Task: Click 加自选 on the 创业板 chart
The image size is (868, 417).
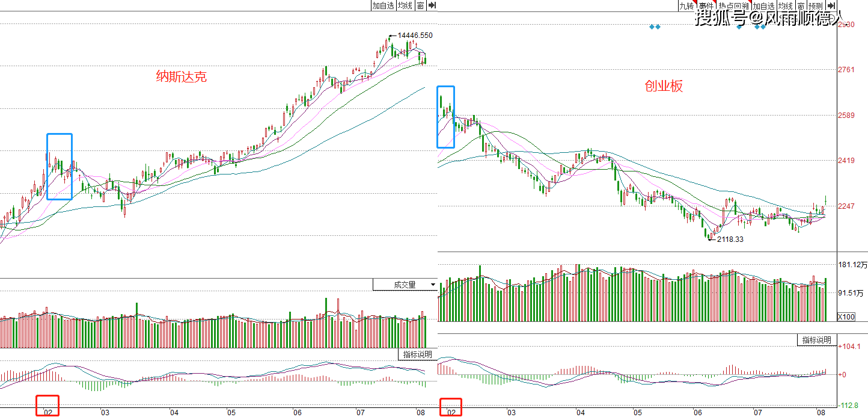Action: [764, 5]
